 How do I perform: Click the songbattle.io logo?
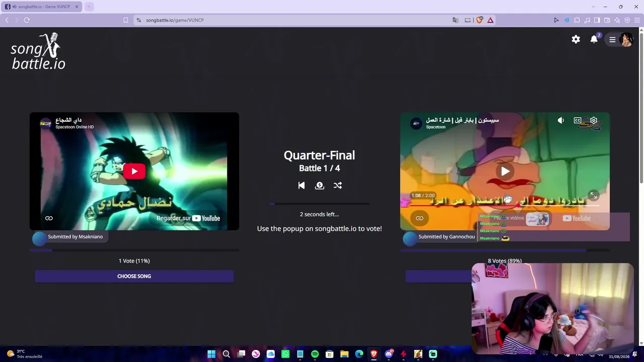click(38, 51)
